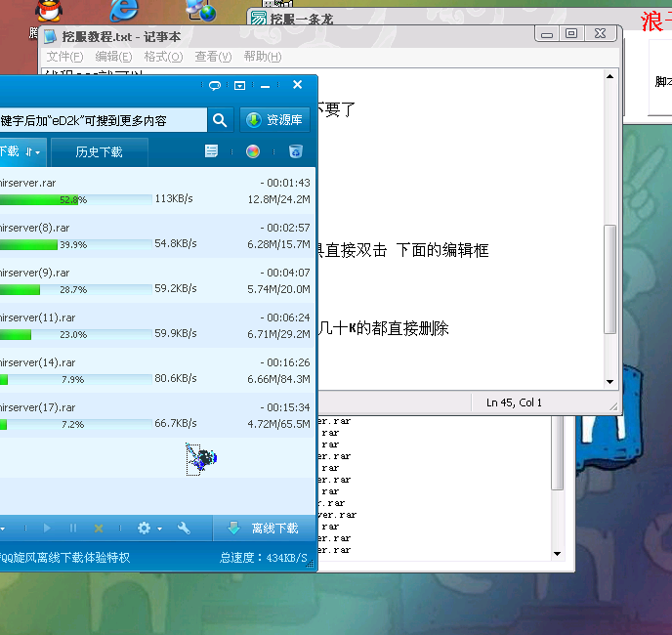The width and height of the screenshot is (672, 635).
Task: Delete the task with the X icon
Action: [99, 529]
